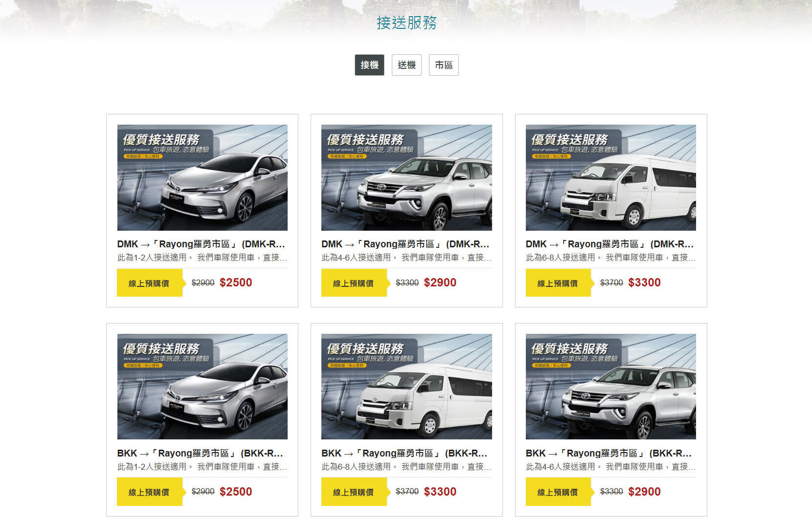812x522 pixels.
Task: Open the BKK white van image
Action: (x=406, y=387)
